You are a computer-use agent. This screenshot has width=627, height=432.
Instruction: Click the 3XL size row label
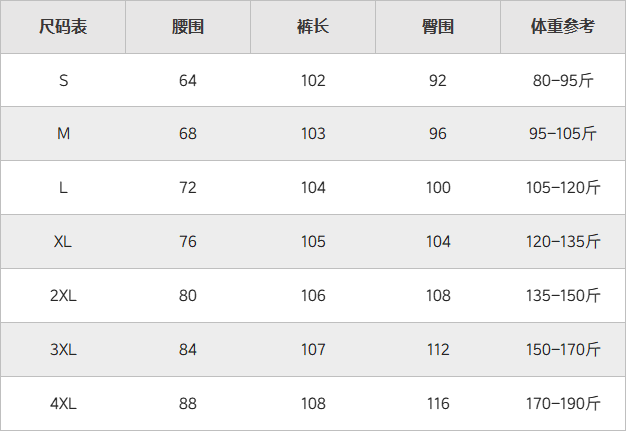(63, 350)
